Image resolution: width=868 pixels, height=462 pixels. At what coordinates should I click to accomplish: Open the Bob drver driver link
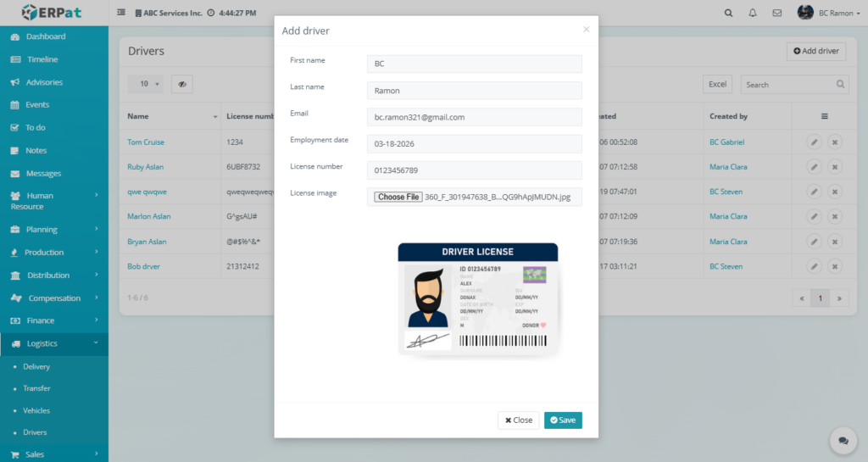click(143, 266)
